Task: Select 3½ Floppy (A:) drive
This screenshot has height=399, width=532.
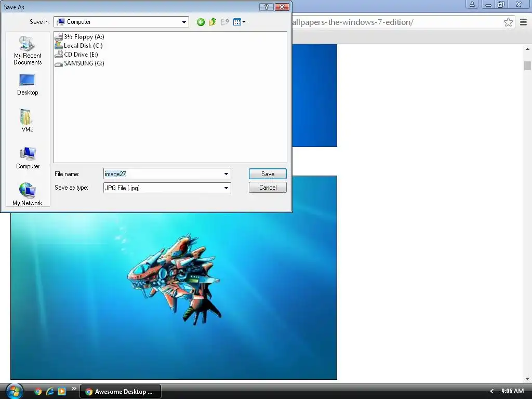Action: point(79,37)
